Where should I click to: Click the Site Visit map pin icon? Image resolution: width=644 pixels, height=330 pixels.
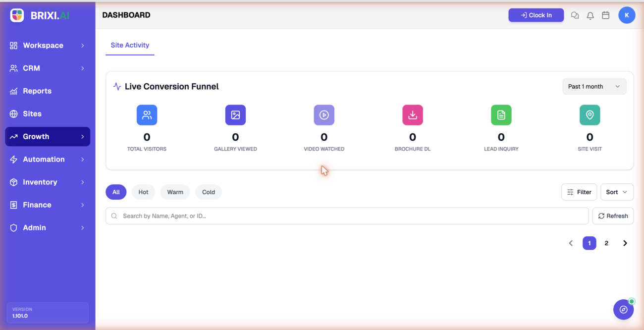(590, 115)
